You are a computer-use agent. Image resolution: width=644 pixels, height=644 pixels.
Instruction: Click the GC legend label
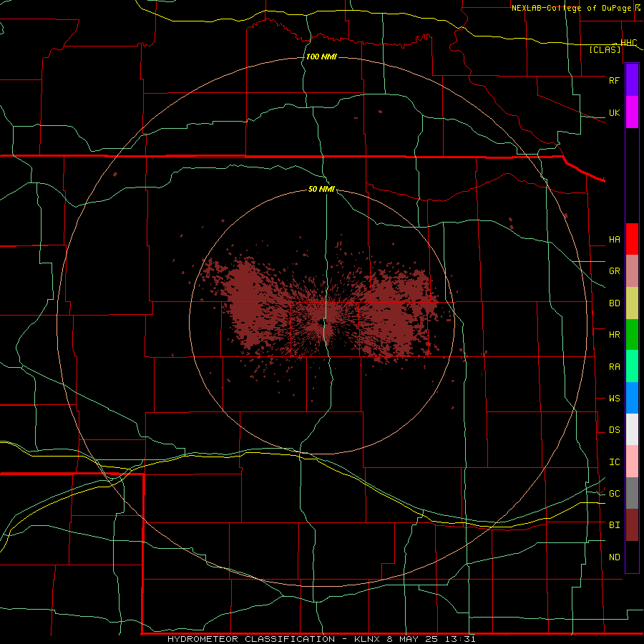click(615, 494)
